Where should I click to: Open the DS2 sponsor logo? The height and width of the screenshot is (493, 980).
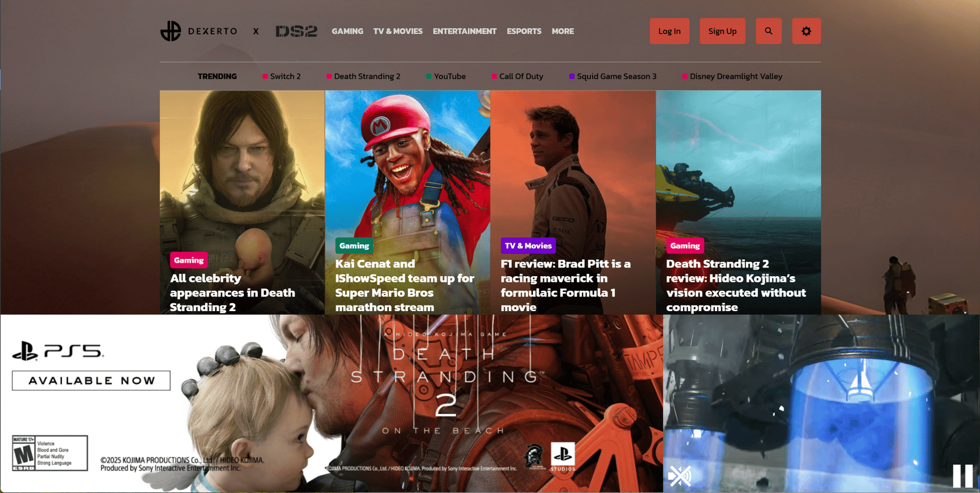point(296,31)
